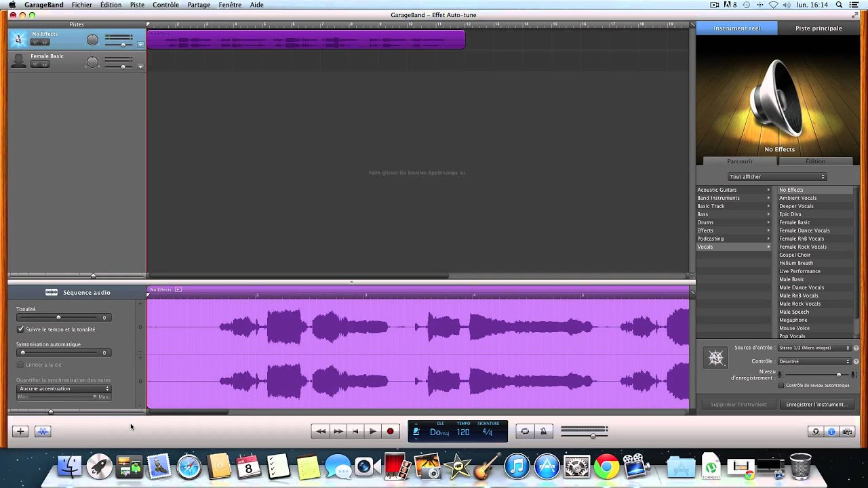The height and width of the screenshot is (488, 868).
Task: Switch to 'Piste principale' tab
Action: click(818, 28)
